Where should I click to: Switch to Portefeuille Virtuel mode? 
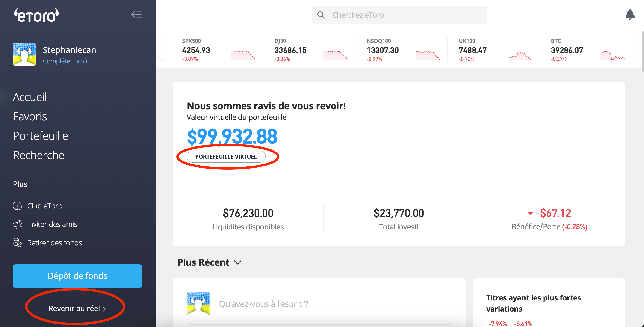click(x=226, y=157)
